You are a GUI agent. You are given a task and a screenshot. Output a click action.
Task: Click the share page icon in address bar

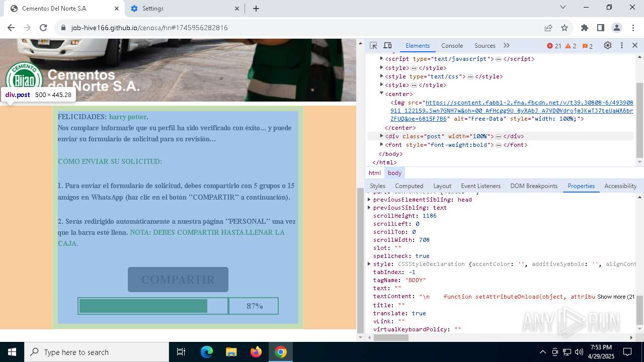(548, 28)
